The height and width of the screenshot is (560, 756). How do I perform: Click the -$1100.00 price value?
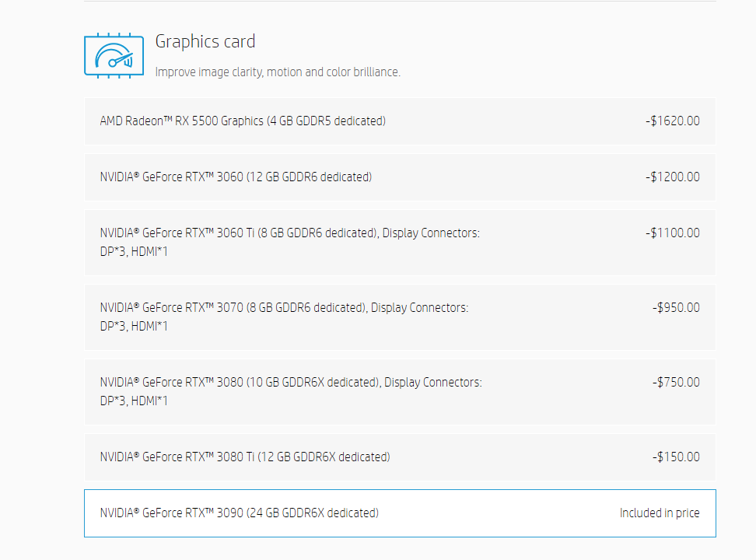pos(673,233)
